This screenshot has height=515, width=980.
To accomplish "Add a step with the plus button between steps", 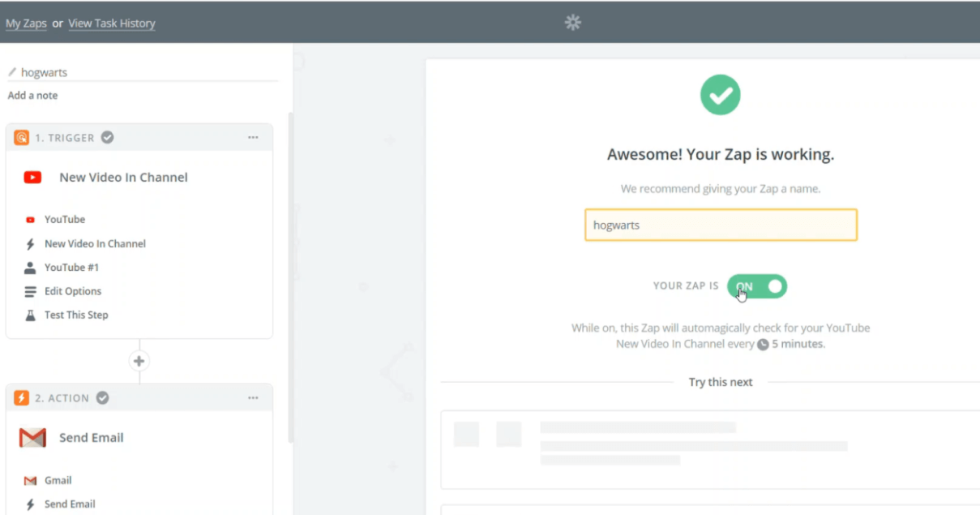I will coord(139,361).
